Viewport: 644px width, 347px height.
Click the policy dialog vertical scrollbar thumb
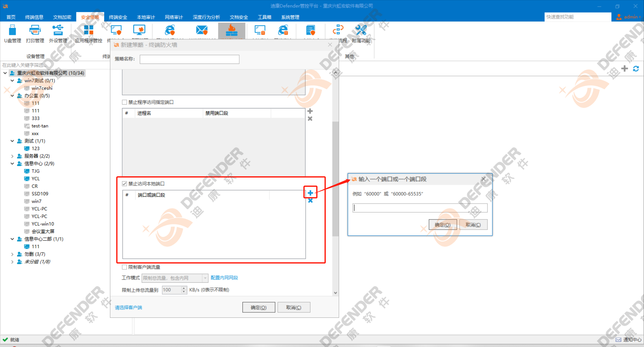pos(335,179)
